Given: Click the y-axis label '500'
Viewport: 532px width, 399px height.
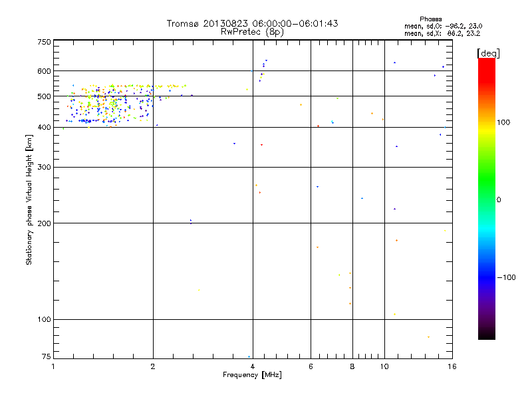Looking at the screenshot, I should [44, 96].
